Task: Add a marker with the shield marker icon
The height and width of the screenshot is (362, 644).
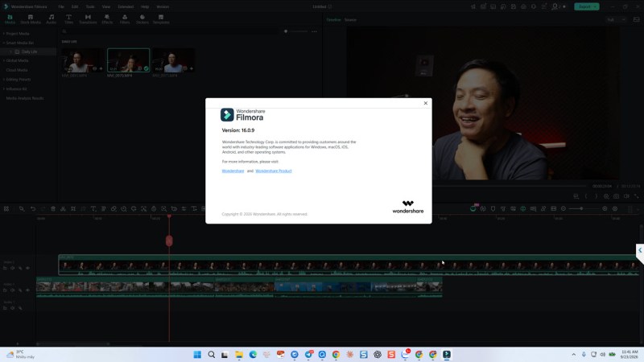Action: pyautogui.click(x=493, y=209)
